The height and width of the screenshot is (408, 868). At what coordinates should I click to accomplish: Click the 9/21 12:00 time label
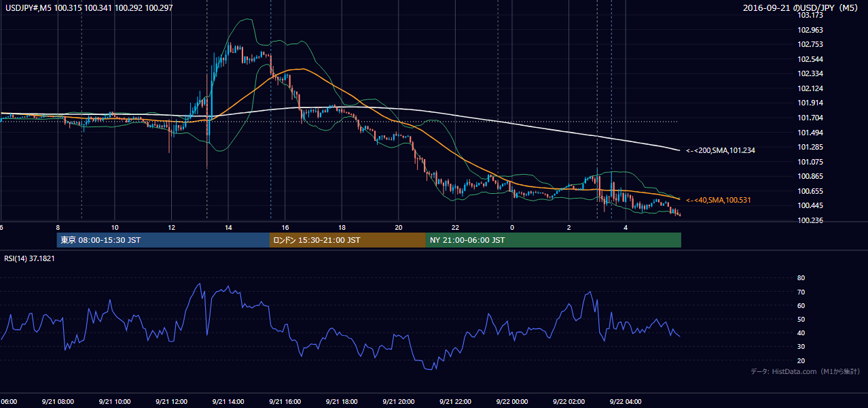coord(171,401)
